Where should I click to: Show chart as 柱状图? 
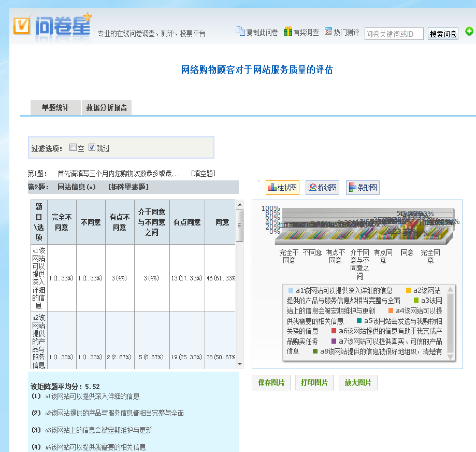pos(282,188)
